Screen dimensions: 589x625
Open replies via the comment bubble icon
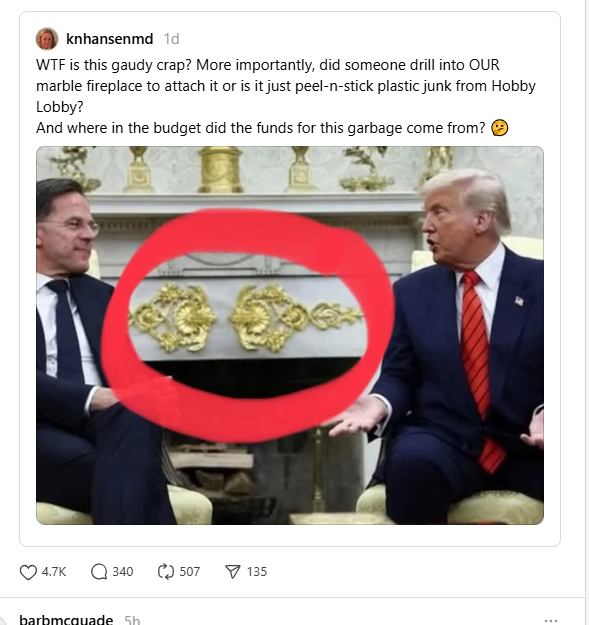99,572
